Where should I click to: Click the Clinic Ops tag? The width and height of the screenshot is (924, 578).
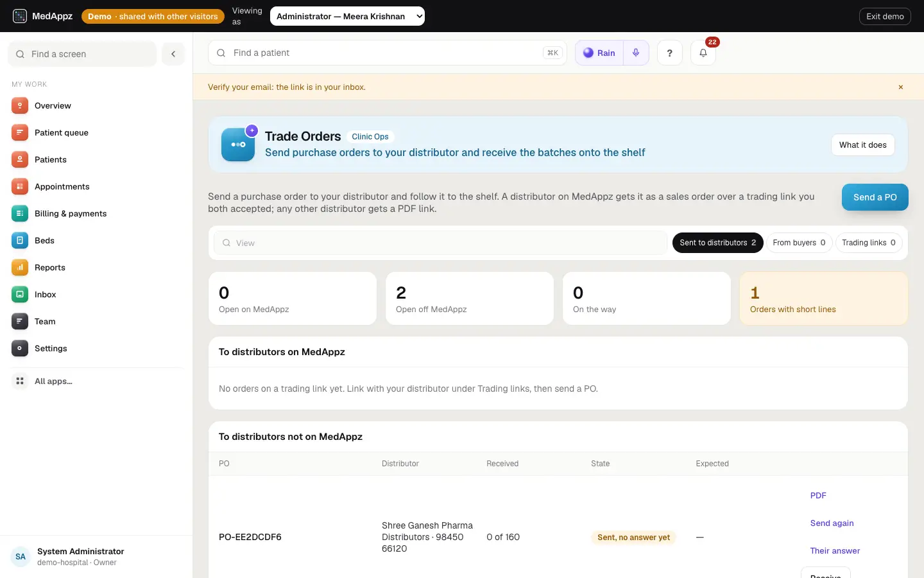tap(370, 137)
